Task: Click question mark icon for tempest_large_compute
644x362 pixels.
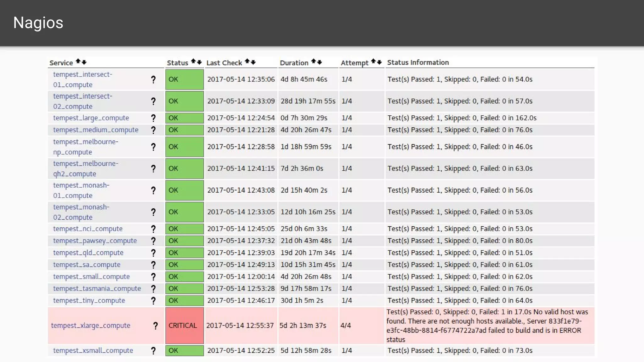Action: (x=153, y=118)
